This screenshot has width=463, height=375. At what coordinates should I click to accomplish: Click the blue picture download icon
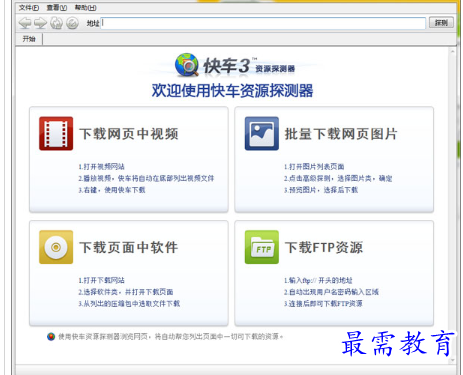point(262,133)
